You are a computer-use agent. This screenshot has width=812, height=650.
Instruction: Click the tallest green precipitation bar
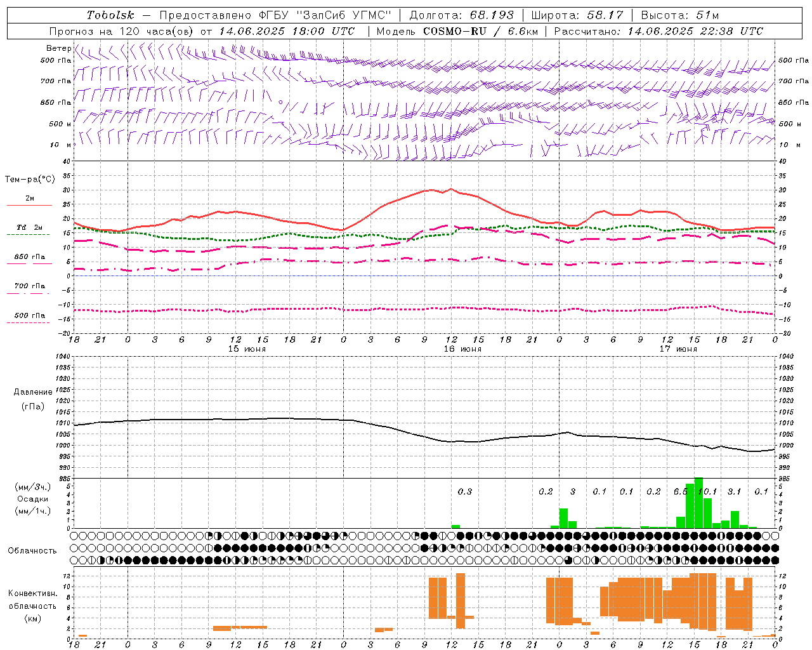click(x=698, y=503)
